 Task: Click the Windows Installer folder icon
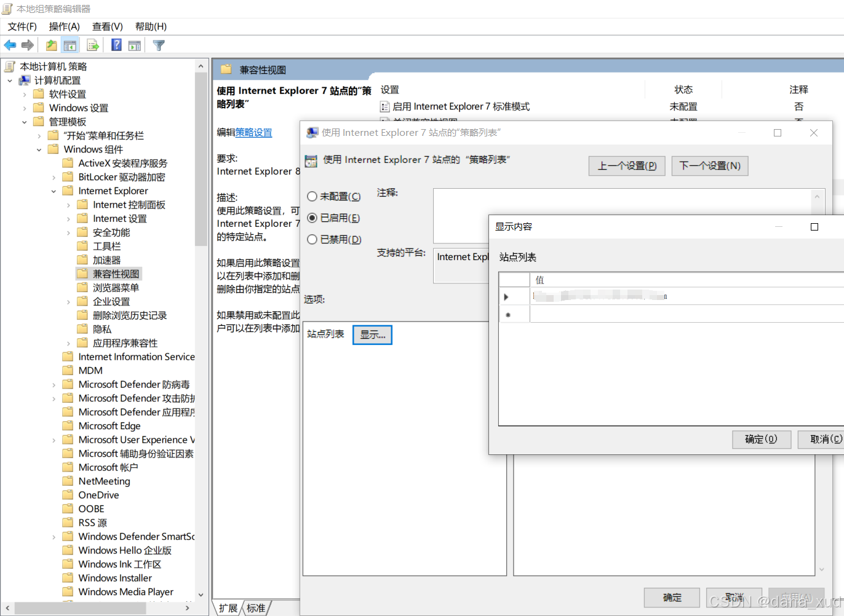68,578
